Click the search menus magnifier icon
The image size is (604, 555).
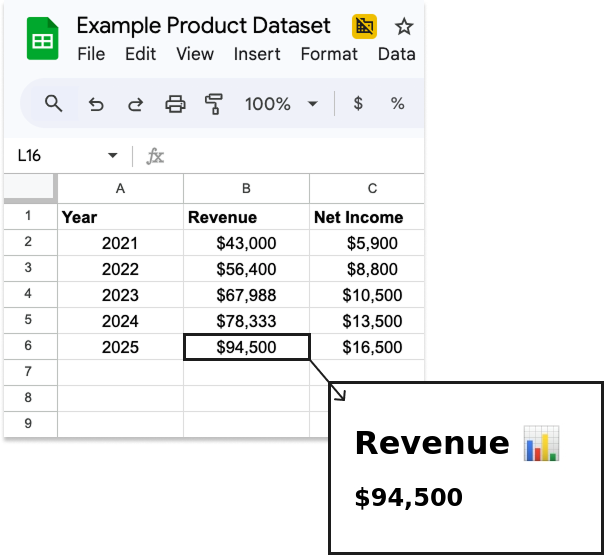(x=54, y=103)
